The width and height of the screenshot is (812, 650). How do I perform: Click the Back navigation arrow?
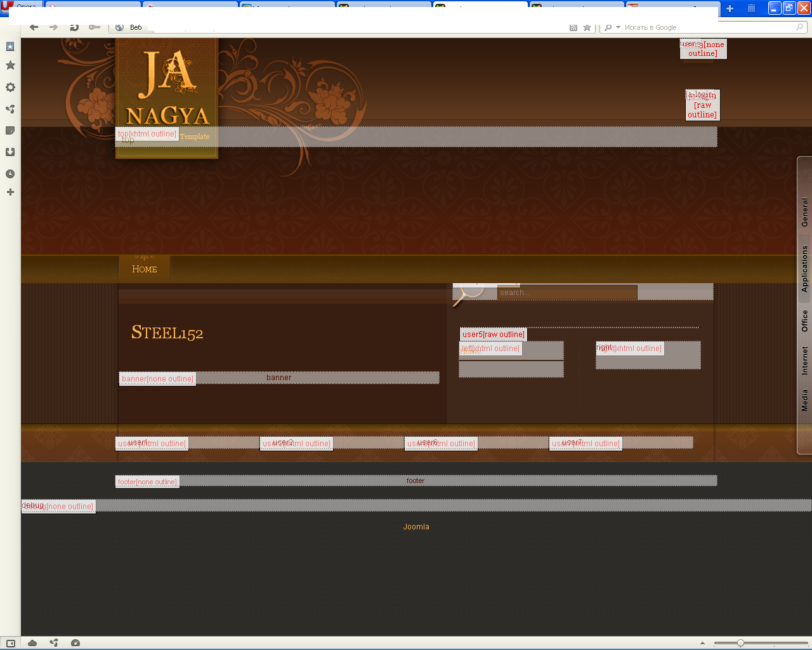coord(34,27)
